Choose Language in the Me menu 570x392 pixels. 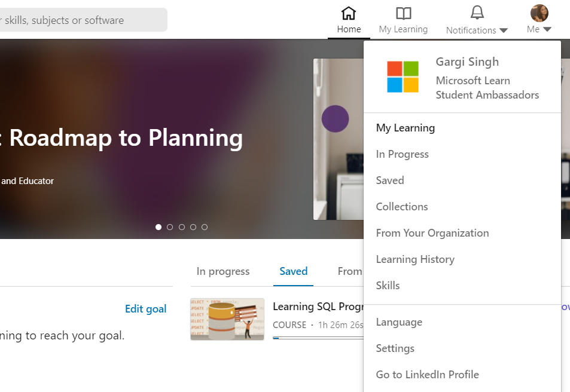[399, 322]
